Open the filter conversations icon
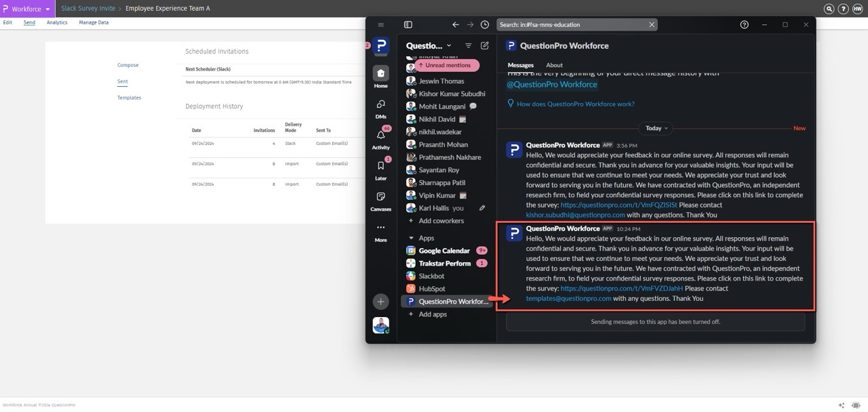Image resolution: width=868 pixels, height=412 pixels. (468, 45)
